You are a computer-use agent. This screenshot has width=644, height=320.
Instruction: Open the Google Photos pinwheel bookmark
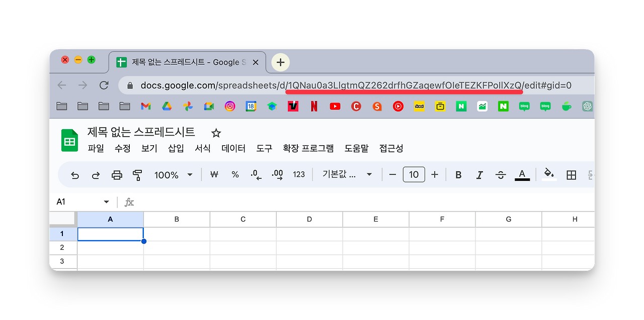click(x=188, y=106)
